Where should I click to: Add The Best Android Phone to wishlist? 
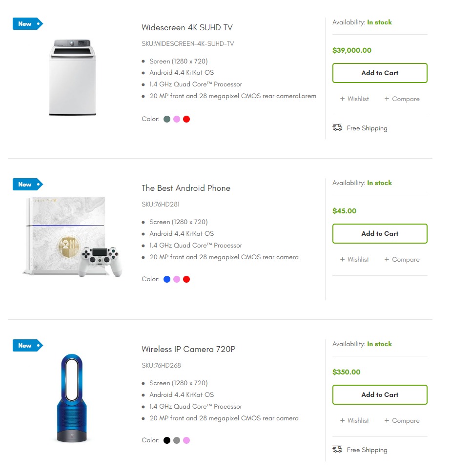tap(355, 260)
